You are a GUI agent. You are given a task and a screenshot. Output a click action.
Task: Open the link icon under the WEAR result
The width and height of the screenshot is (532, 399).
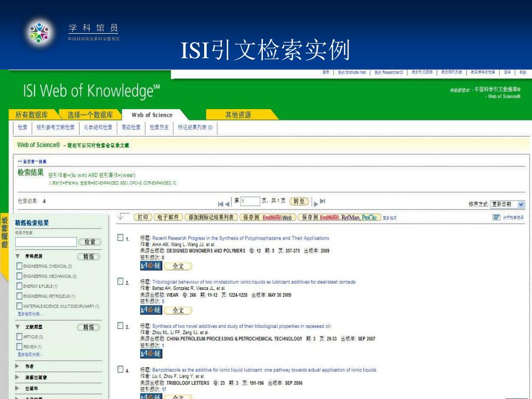point(151,310)
